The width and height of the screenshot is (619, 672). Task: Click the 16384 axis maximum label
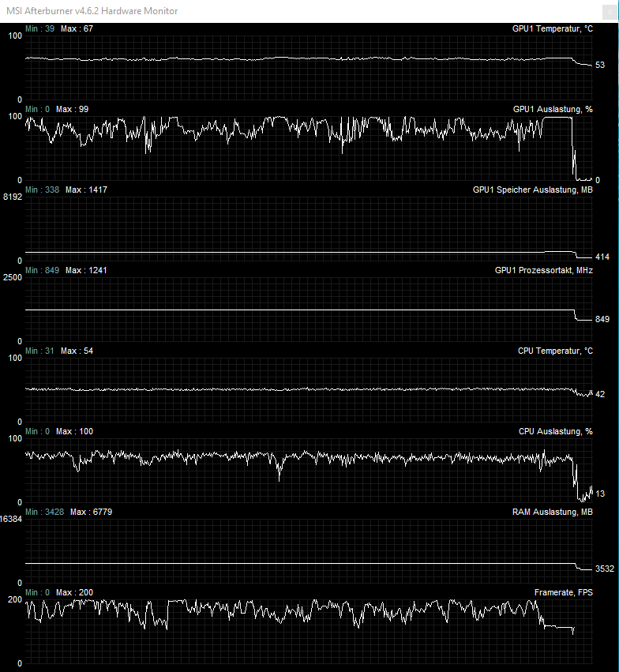coord(11,519)
